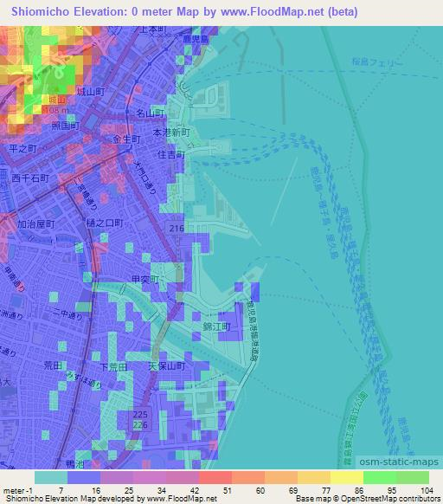Click the 鹿児島 label near the top of the map
This screenshot has height=504, width=443.
196,39
